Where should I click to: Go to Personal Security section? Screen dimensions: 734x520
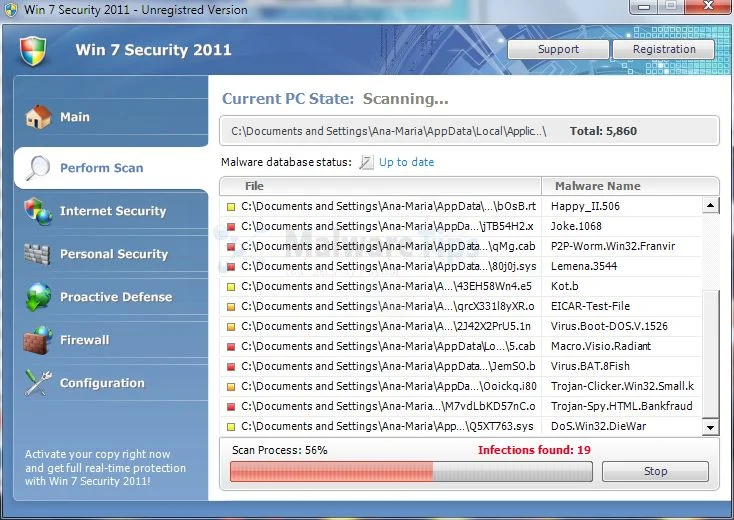111,254
